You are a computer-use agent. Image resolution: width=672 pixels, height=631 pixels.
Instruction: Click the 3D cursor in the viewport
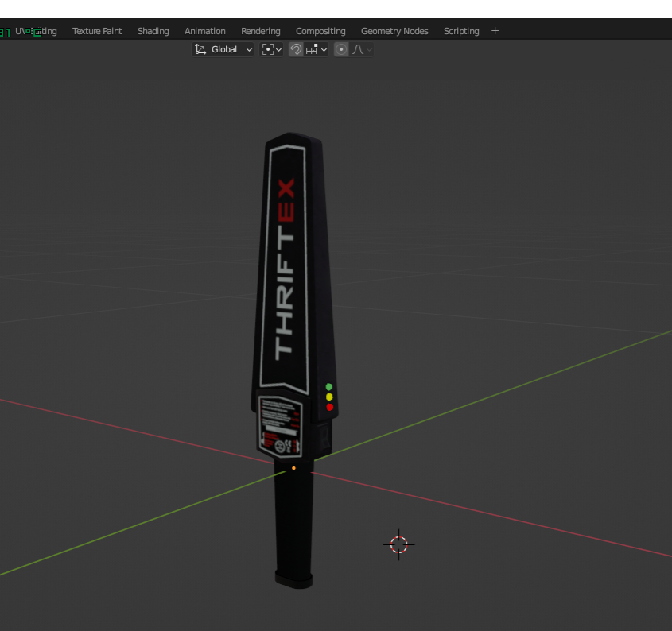tap(399, 544)
